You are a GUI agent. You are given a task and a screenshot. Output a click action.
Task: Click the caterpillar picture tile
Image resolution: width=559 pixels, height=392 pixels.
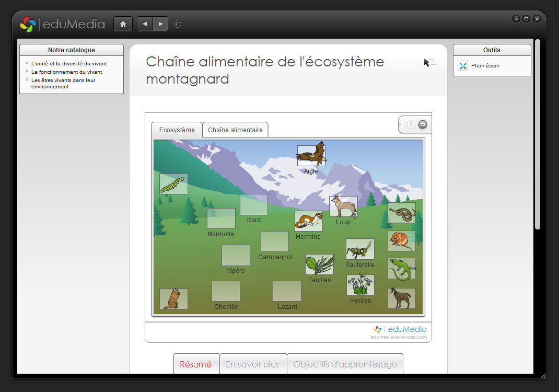tap(173, 184)
